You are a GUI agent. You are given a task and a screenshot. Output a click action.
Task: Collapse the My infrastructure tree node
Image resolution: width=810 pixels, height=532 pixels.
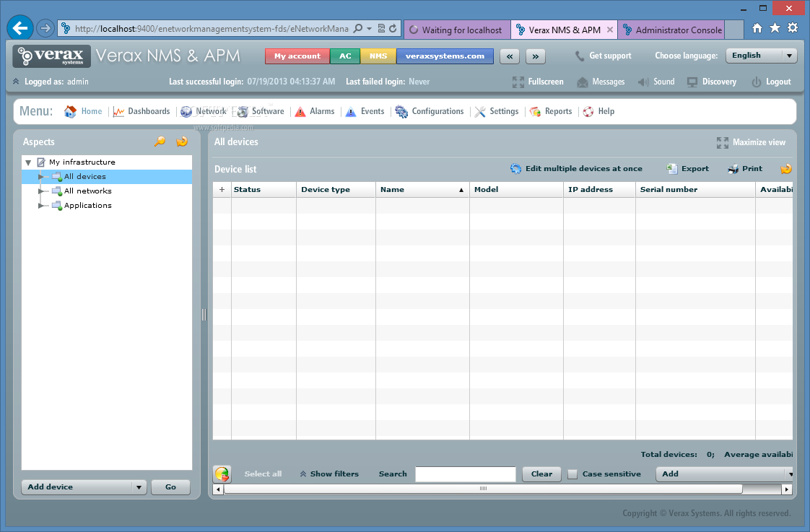[28, 162]
